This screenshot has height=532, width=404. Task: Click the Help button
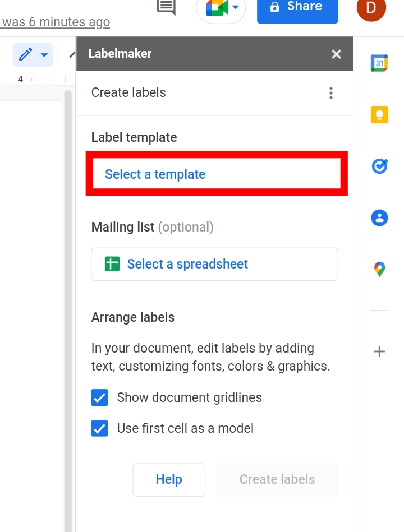[169, 479]
